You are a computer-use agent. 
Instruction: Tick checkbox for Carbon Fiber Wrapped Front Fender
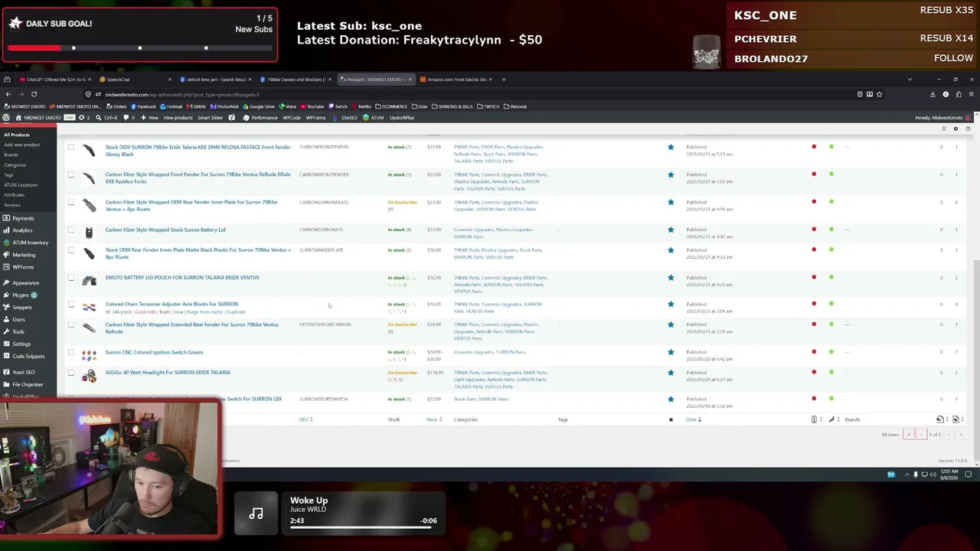pyautogui.click(x=71, y=174)
